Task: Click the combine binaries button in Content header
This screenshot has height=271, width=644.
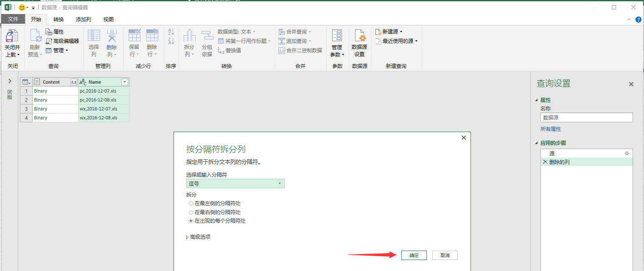Action: [73, 82]
